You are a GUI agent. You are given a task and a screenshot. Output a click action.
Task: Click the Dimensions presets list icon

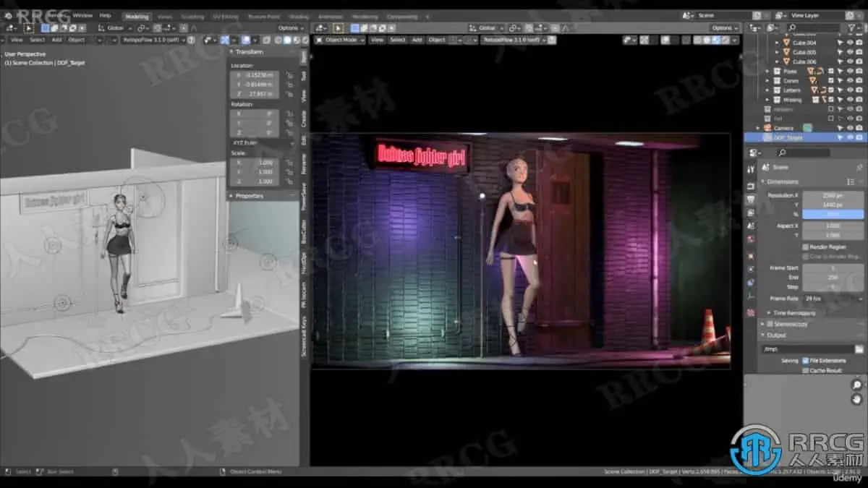pyautogui.click(x=851, y=181)
